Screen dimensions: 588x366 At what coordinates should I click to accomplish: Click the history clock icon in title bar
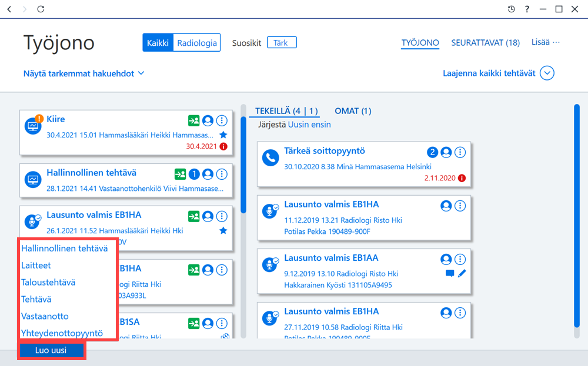point(511,9)
